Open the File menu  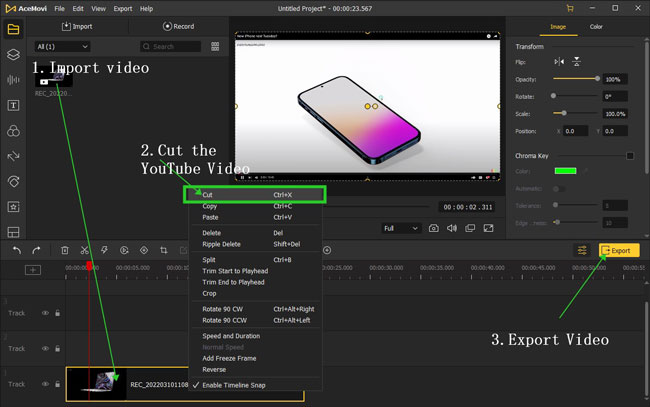tap(59, 8)
